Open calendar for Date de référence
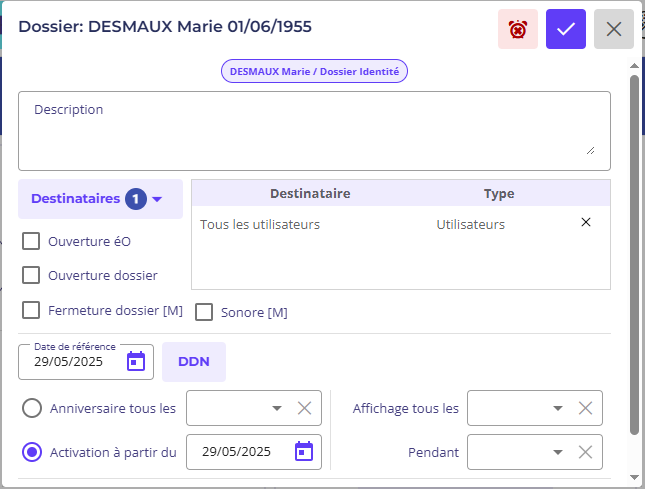Image resolution: width=645 pixels, height=489 pixels. pyautogui.click(x=136, y=361)
